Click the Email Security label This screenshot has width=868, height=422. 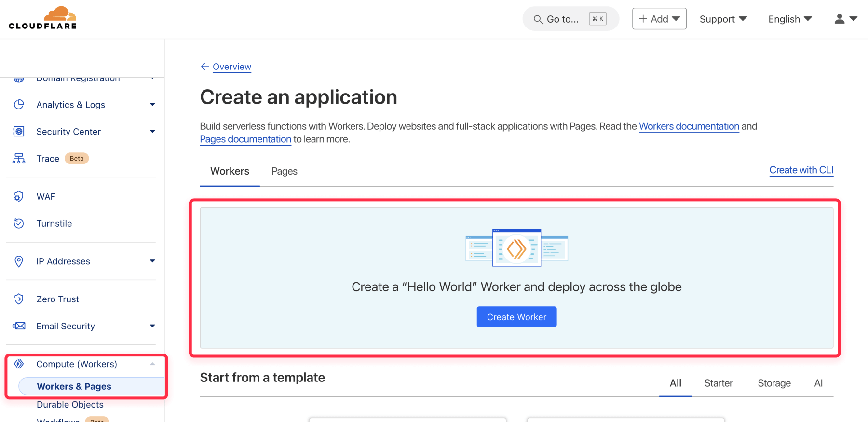(x=66, y=326)
